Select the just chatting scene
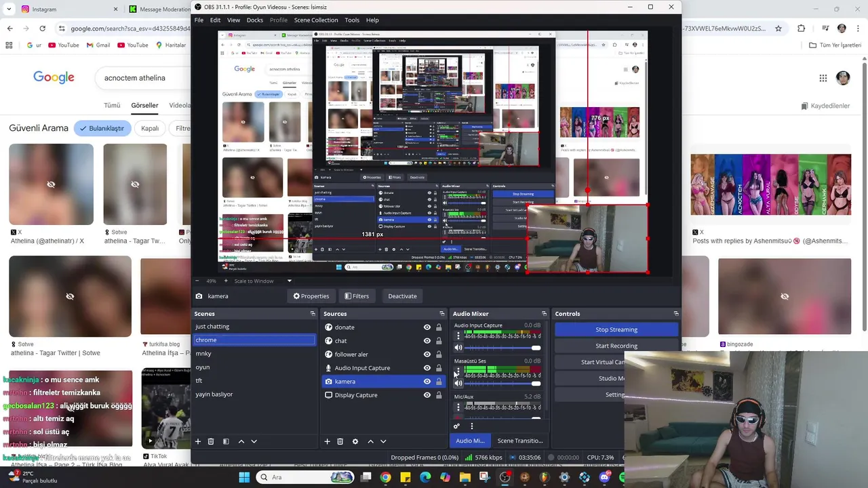Image resolution: width=868 pixels, height=488 pixels. [254, 327]
